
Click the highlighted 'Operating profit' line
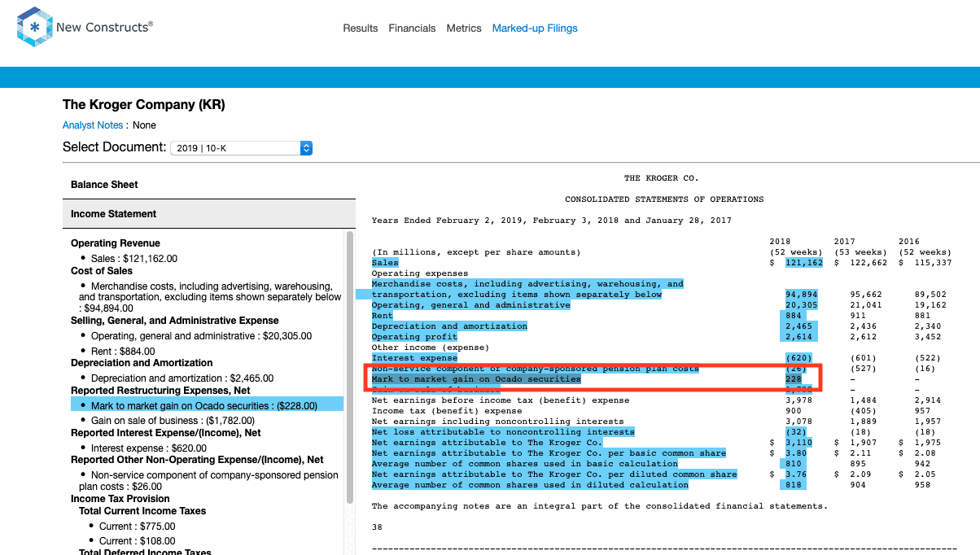coord(414,337)
